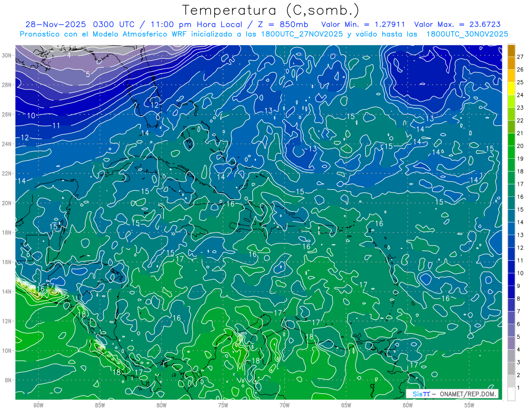Viewport: 532px width, 411px height.
Task: Click the latitude axis label 26N
Action: (x=7, y=114)
